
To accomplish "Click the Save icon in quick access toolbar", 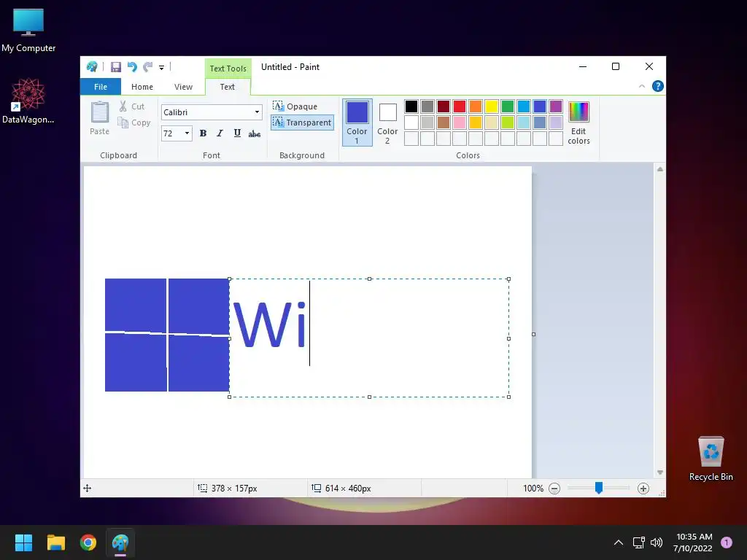I will pyautogui.click(x=116, y=67).
